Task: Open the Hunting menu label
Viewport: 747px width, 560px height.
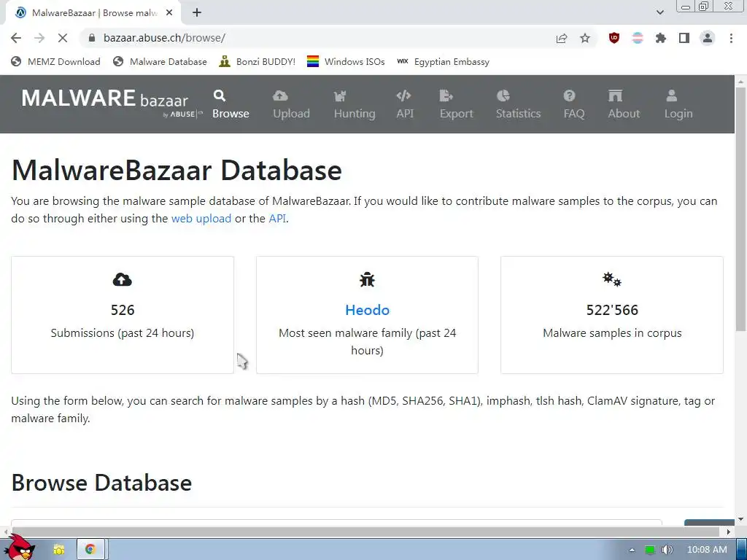Action: point(355,113)
